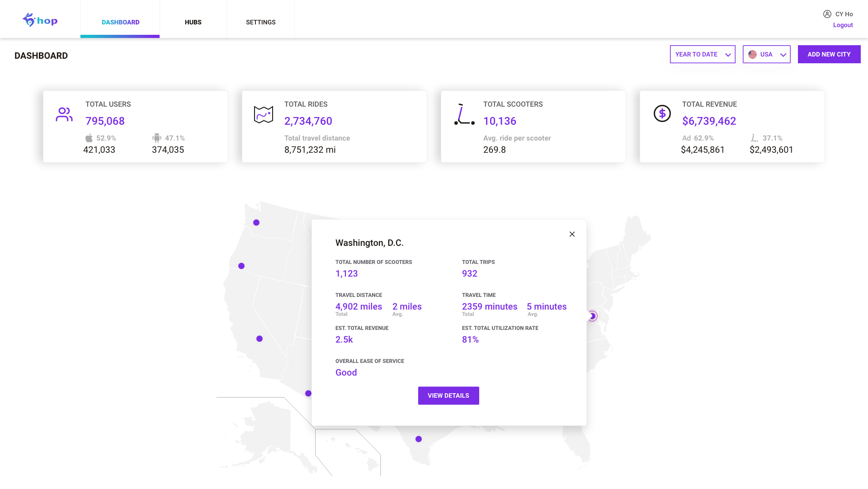The height and width of the screenshot is (489, 868).
Task: Click the 374,035 Android users count
Action: click(x=168, y=150)
